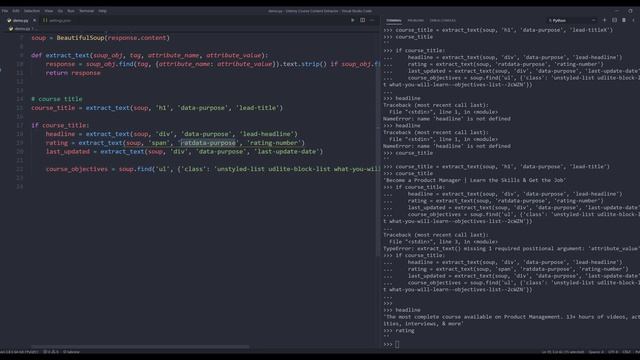The width and height of the screenshot is (640, 360).
Task: Split the editor to the right
Action: [x=362, y=20]
